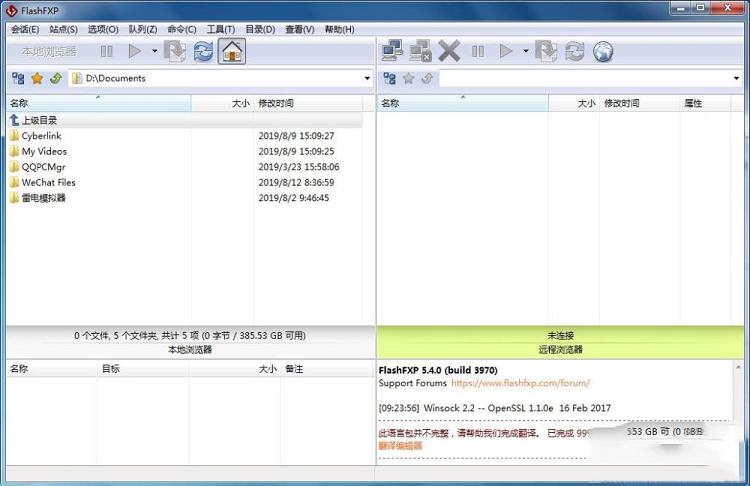Open the 会话(E) menu
The width and height of the screenshot is (750, 486).
[25, 30]
